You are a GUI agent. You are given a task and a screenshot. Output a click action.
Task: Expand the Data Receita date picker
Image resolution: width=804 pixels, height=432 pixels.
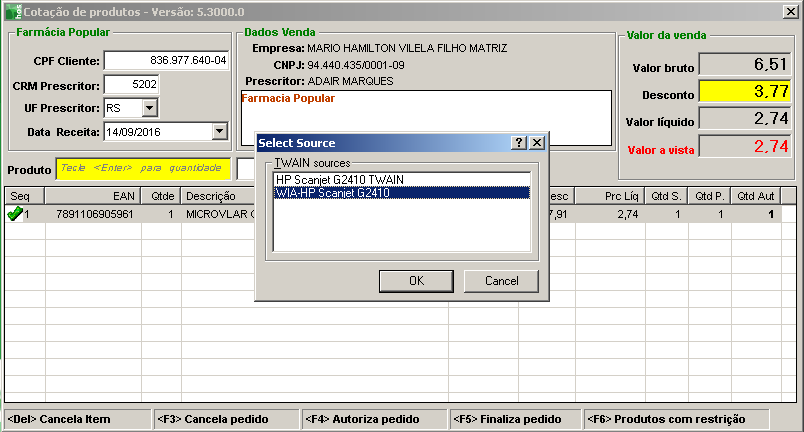219,131
